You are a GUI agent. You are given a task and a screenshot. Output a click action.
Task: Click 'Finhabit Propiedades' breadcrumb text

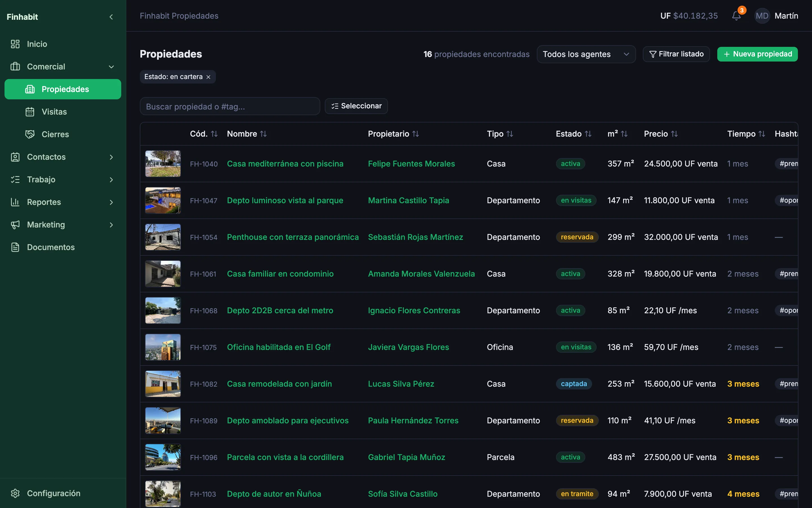click(179, 16)
